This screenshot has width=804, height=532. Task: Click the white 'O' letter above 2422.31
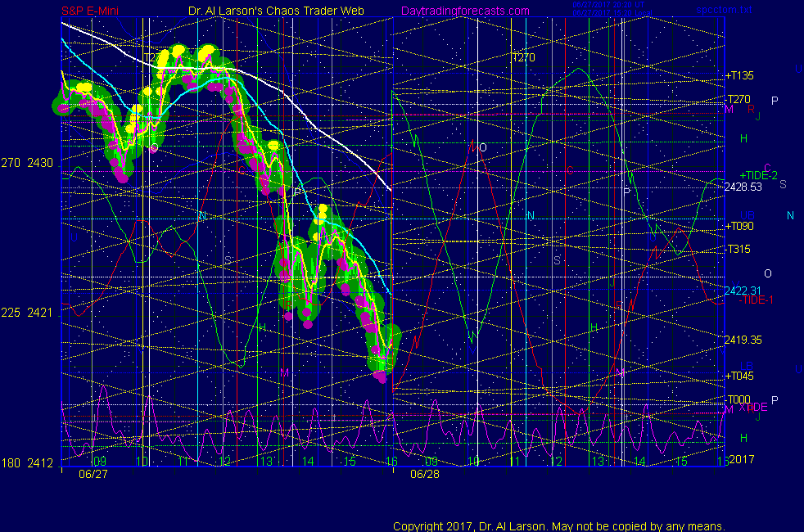(x=768, y=273)
